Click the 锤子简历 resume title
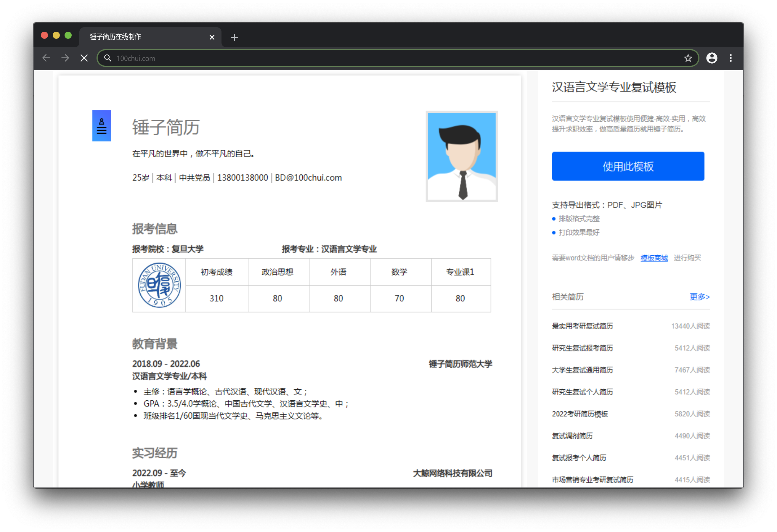The width and height of the screenshot is (777, 532). [x=166, y=127]
